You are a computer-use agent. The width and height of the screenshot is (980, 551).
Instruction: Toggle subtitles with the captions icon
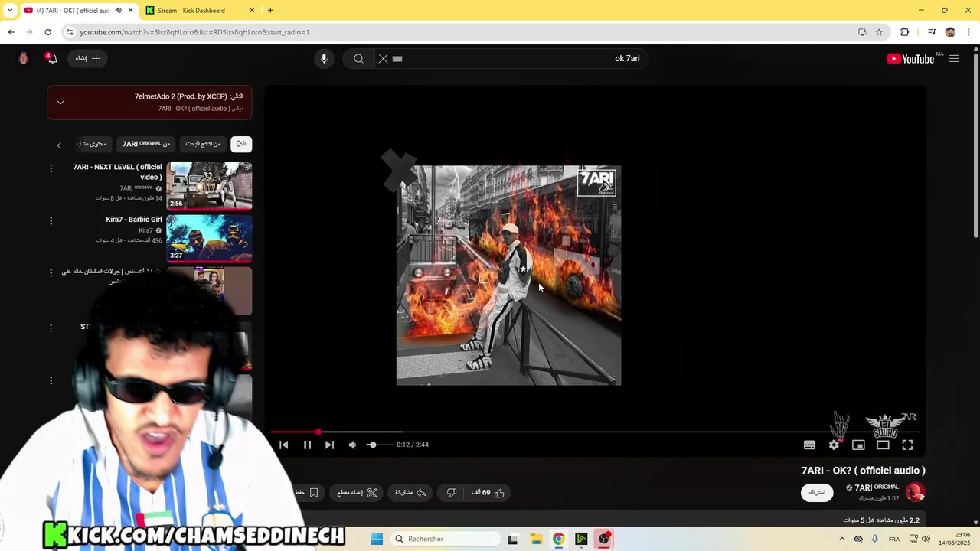point(809,445)
